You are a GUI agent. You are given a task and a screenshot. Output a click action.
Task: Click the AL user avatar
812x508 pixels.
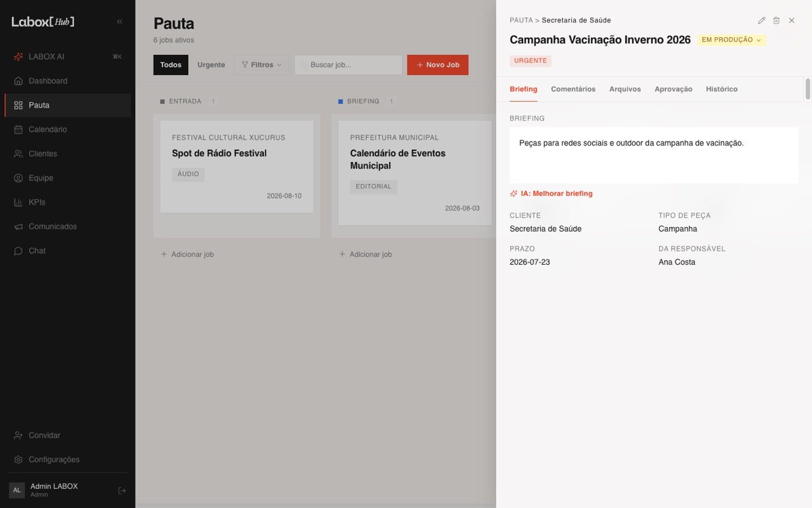(x=17, y=490)
